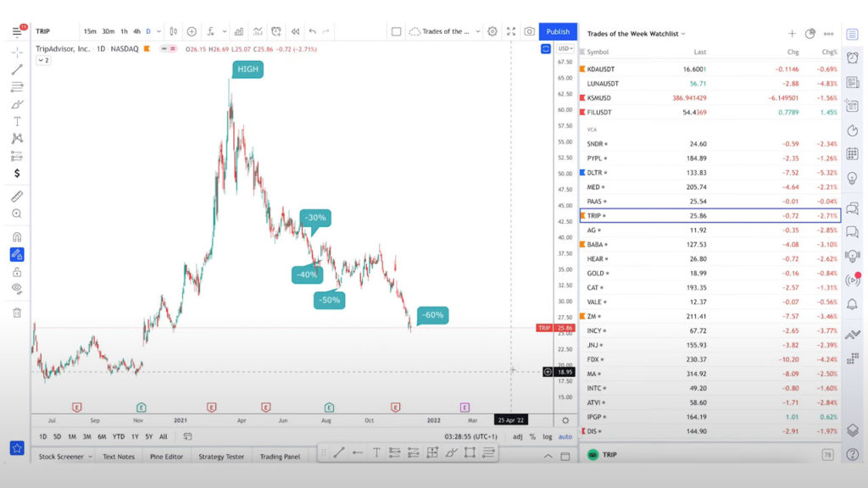Open the candlestick chart style selector
Screen dimensions: 868x488
173,31
